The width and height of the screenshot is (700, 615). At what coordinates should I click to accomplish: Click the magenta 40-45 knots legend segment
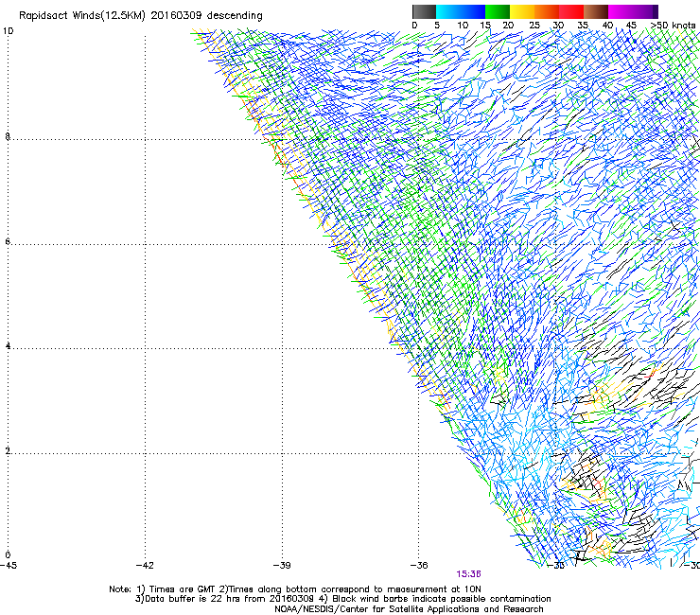[x=621, y=11]
